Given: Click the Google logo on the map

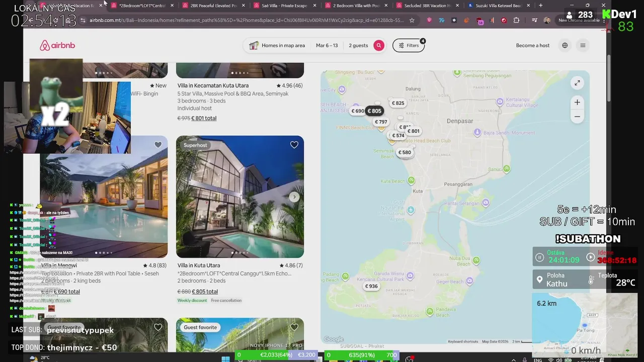Looking at the screenshot, I should (333, 339).
